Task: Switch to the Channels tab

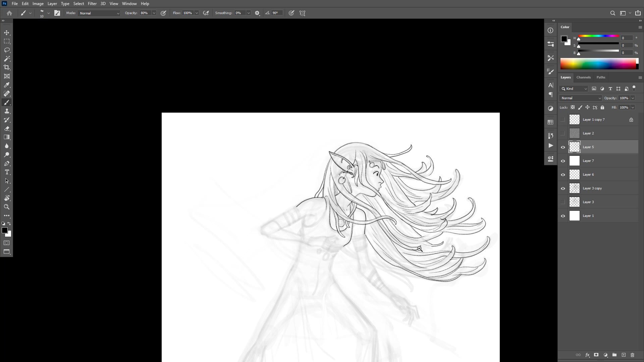Action: 583,77
